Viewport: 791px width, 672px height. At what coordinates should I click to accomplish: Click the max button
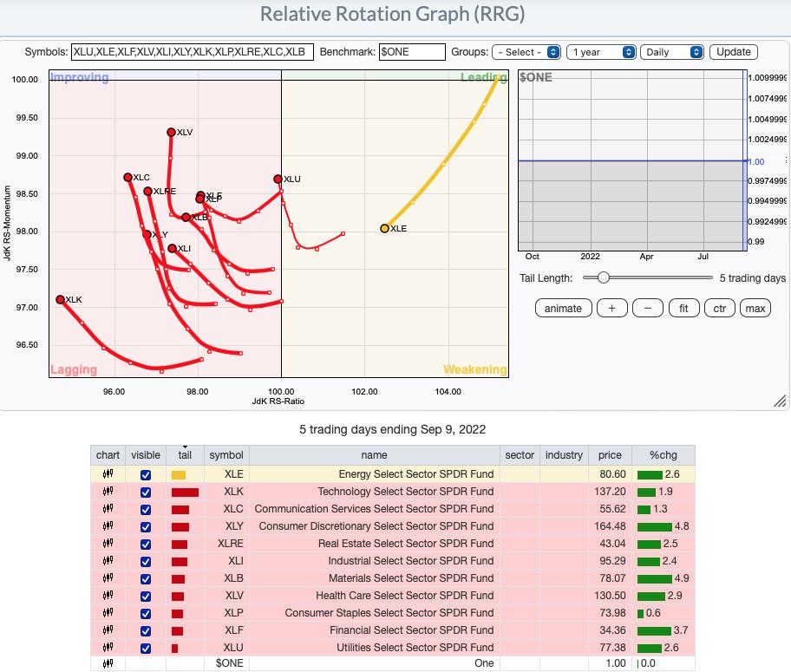click(755, 308)
